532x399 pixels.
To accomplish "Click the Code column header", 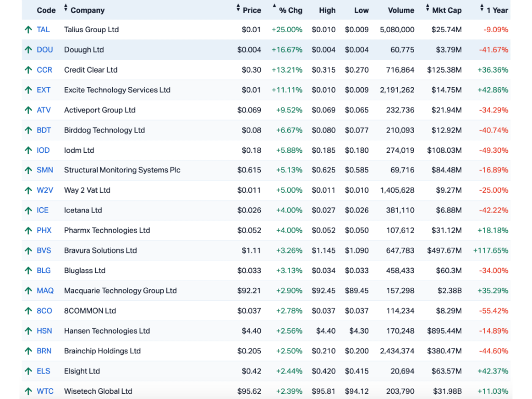I will pos(46,10).
